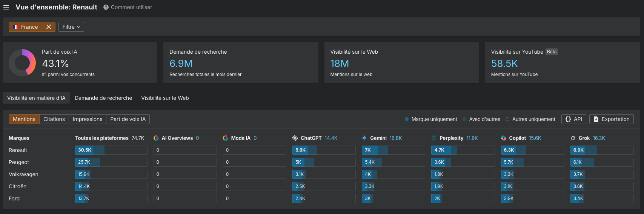Toggle Autres uniquement legend
Screen dimensions: 644x214
[530, 119]
